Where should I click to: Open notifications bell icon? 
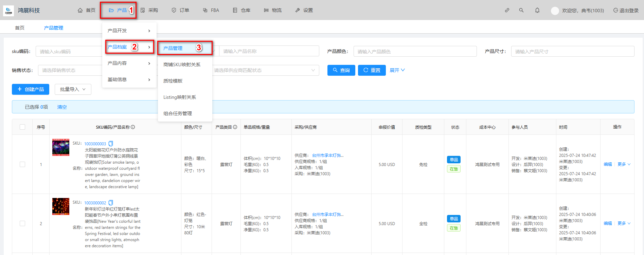[537, 10]
